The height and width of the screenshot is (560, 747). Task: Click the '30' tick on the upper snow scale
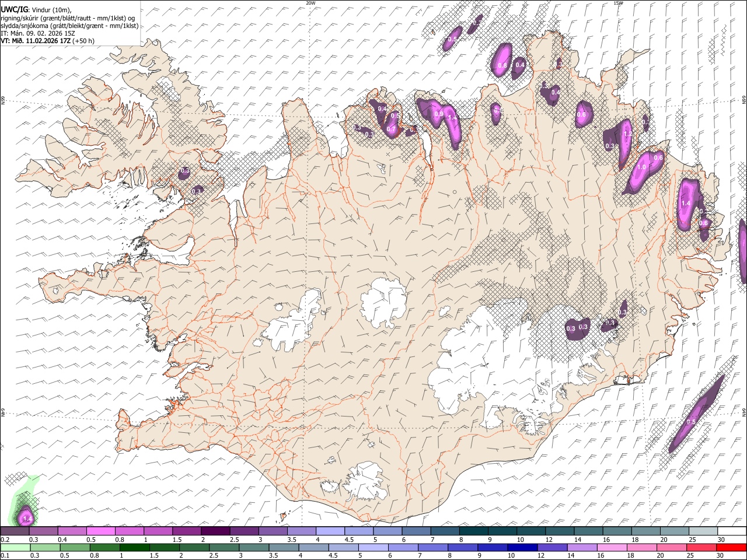(721, 540)
